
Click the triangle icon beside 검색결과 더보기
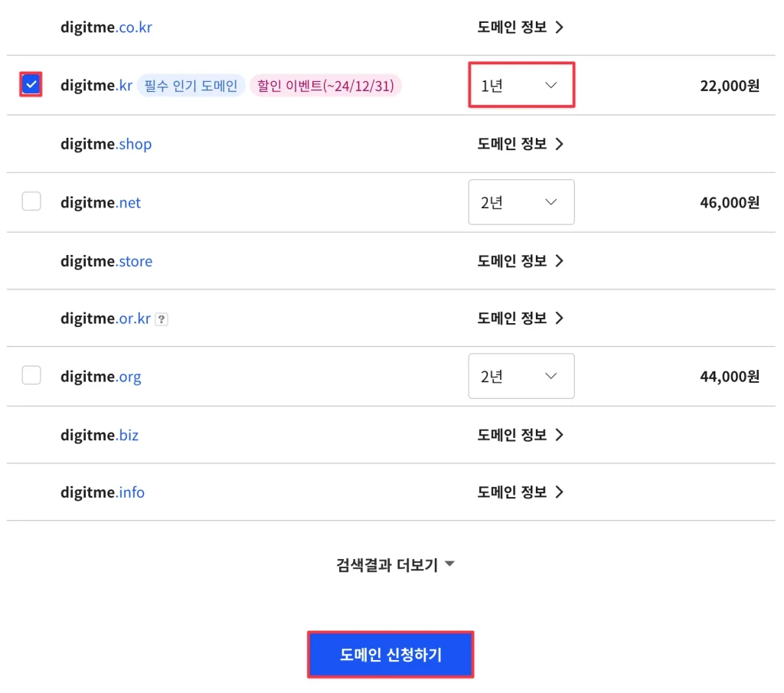click(450, 564)
